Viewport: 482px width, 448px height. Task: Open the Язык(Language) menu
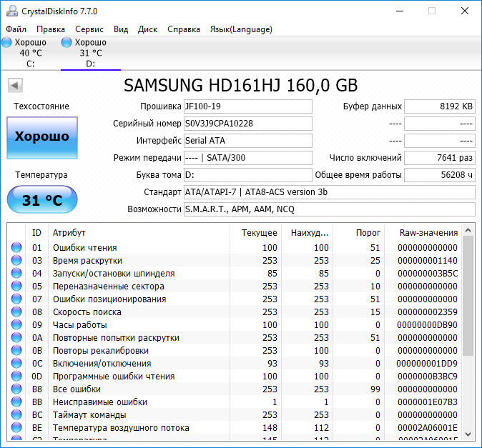pyautogui.click(x=241, y=29)
